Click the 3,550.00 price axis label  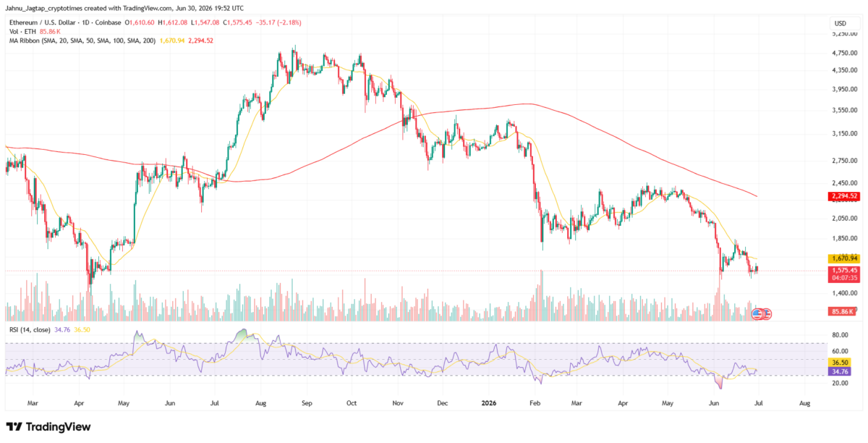click(x=844, y=110)
